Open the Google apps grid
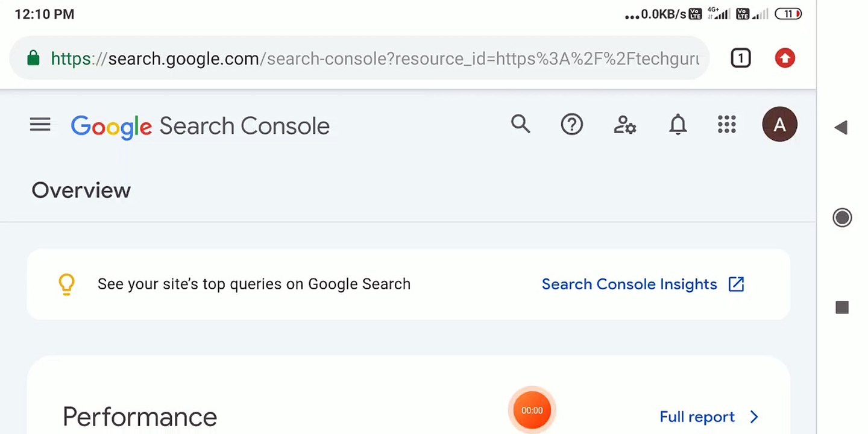Image resolution: width=868 pixels, height=434 pixels. point(727,125)
